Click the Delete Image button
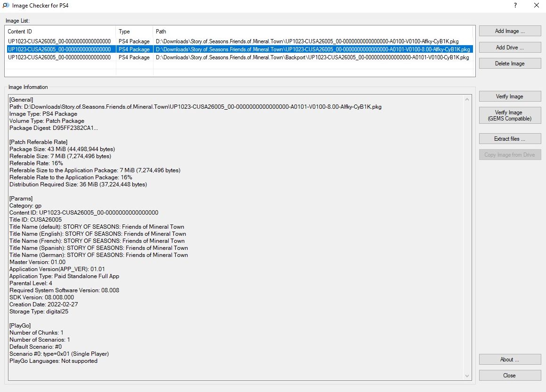The width and height of the screenshot is (546, 392). pyautogui.click(x=510, y=64)
